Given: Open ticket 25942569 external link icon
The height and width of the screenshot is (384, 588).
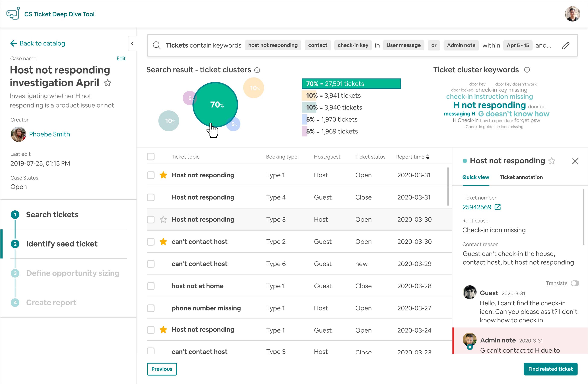Looking at the screenshot, I should tap(498, 207).
